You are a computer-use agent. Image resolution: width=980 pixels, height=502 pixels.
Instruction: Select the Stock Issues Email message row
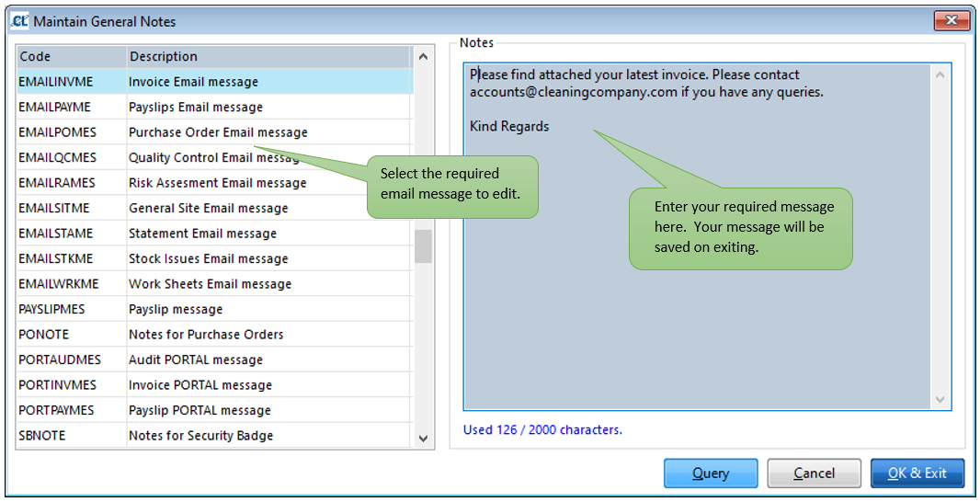(215, 258)
